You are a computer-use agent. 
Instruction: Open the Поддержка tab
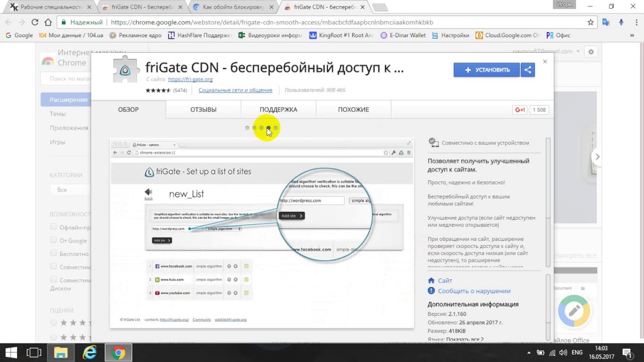278,110
